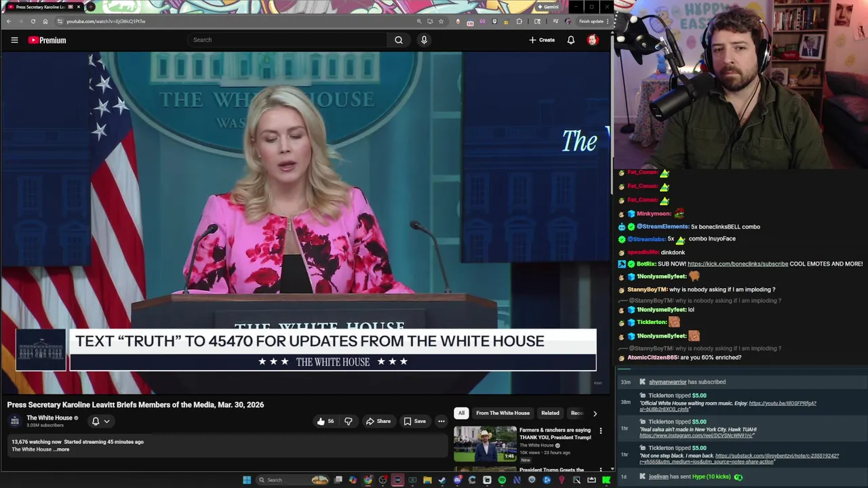Open the Farmers & ranchers video thumbnail

(485, 443)
